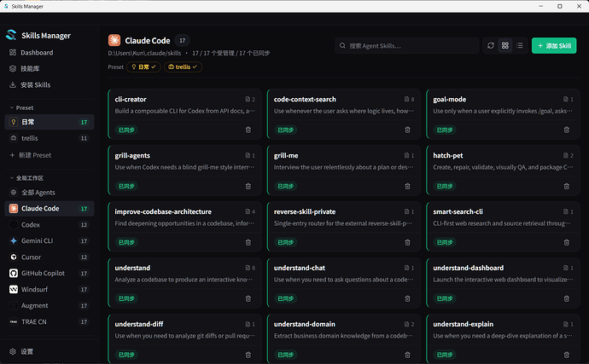The image size is (589, 364).
Task: Collapse the 全局工作区 sidebar section
Action: click(x=26, y=178)
